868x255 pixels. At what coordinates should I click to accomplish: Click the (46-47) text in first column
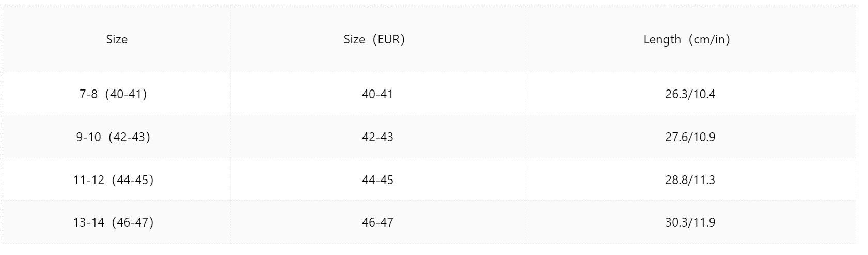(133, 222)
